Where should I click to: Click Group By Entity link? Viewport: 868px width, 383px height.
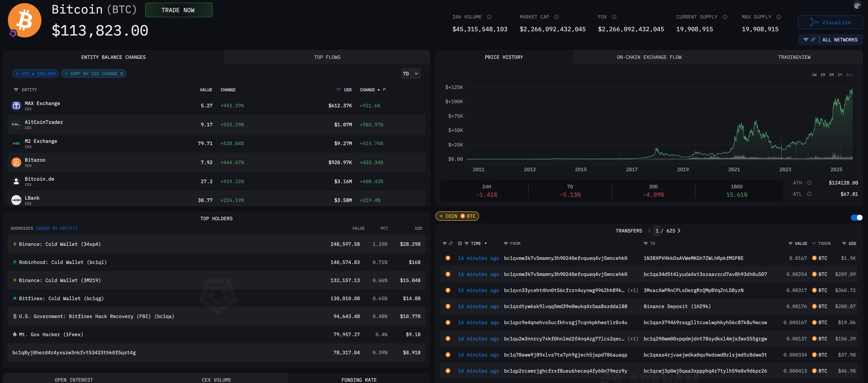(x=56, y=229)
